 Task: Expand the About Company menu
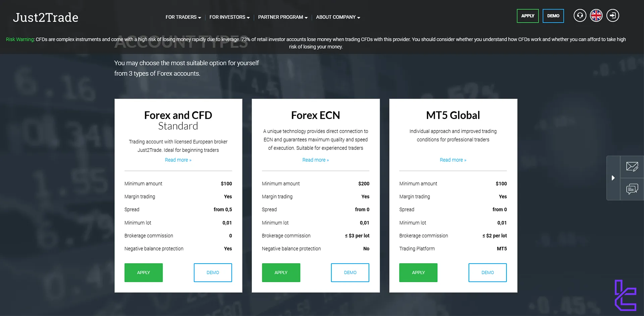pos(338,17)
